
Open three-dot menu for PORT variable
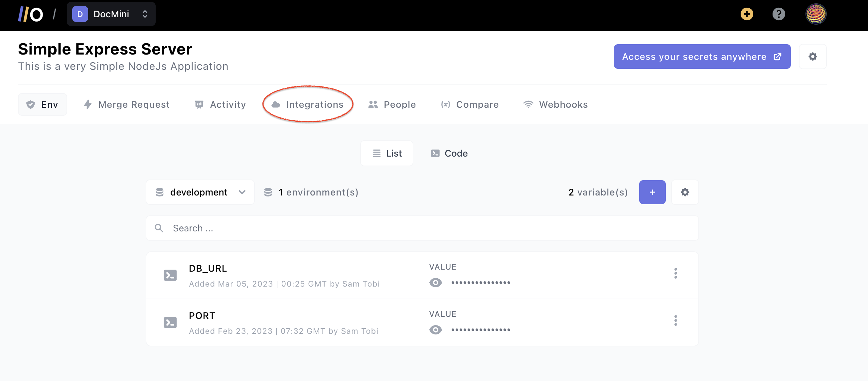675,320
